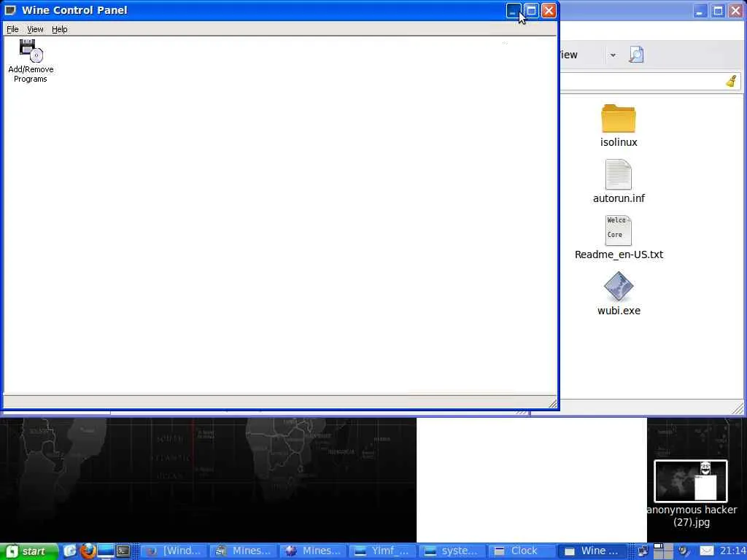
Task: Click the Wine Control Panel resize grip
Action: (x=552, y=404)
